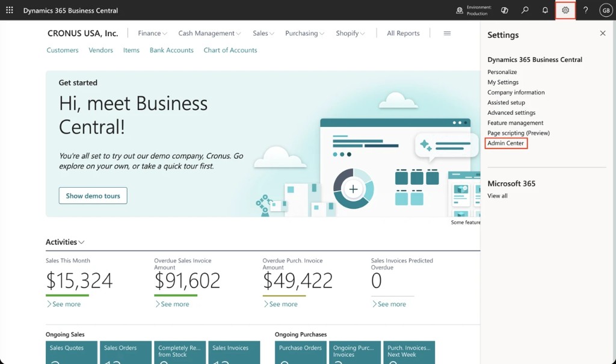Viewport: 616px width, 364px height.
Task: Open Chart of Accounts link
Action: coord(230,50)
